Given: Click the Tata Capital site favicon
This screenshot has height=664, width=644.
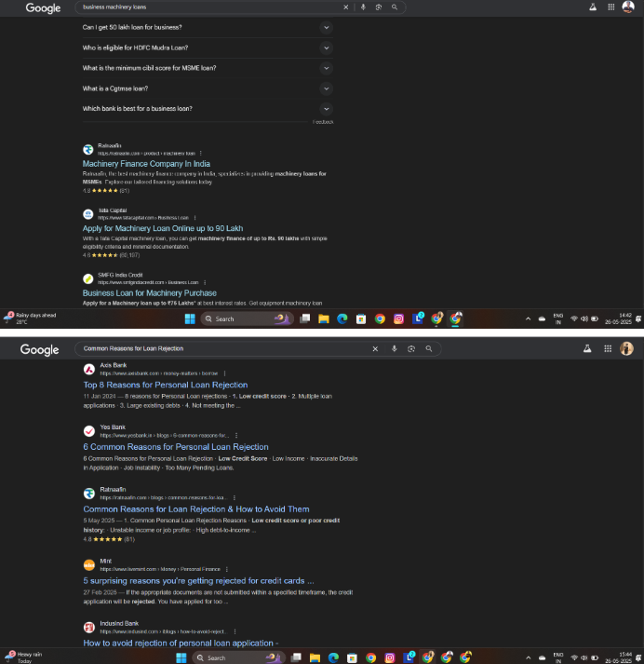Looking at the screenshot, I should point(88,214).
